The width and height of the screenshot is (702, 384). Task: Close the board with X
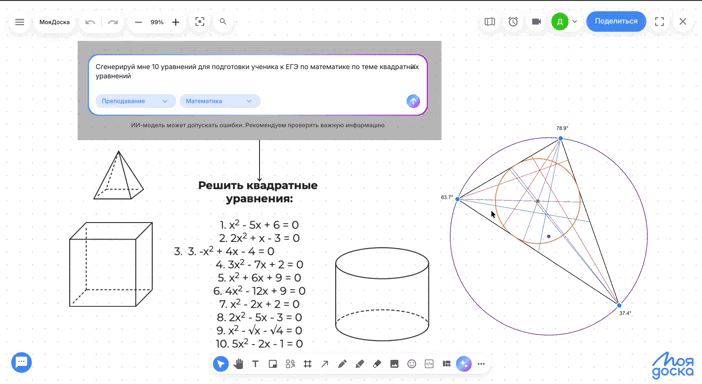tap(683, 21)
